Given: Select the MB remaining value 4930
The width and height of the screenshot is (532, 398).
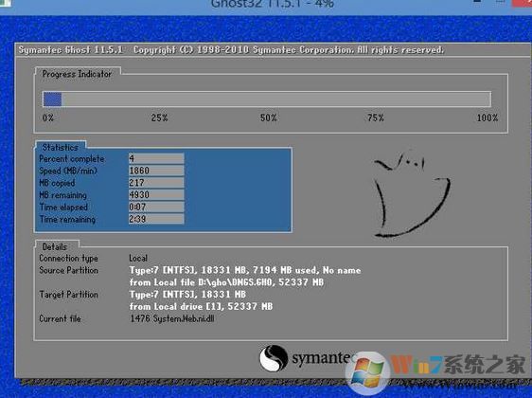Looking at the screenshot, I should pos(156,194).
